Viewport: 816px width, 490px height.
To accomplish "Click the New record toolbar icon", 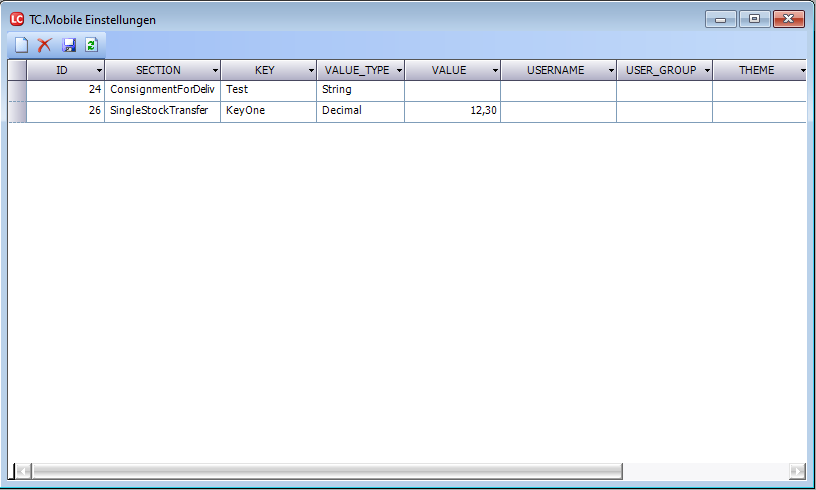I will click(21, 45).
